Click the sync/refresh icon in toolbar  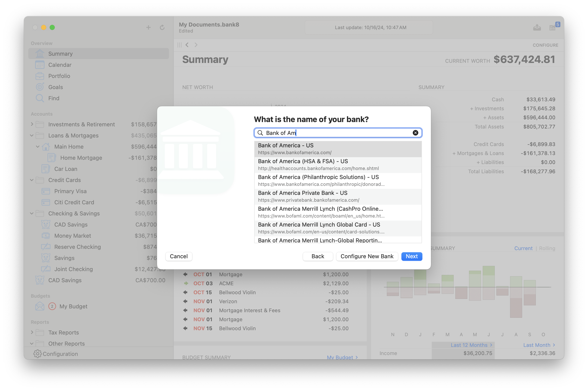(x=162, y=27)
